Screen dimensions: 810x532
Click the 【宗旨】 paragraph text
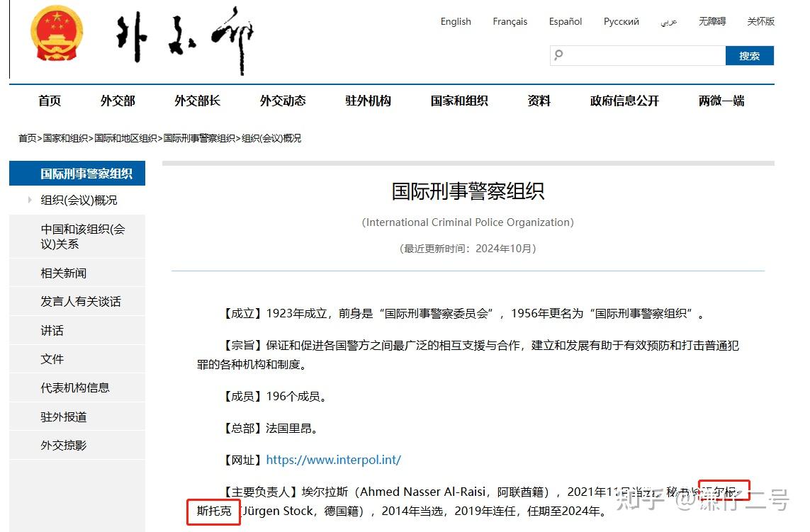[x=468, y=355]
